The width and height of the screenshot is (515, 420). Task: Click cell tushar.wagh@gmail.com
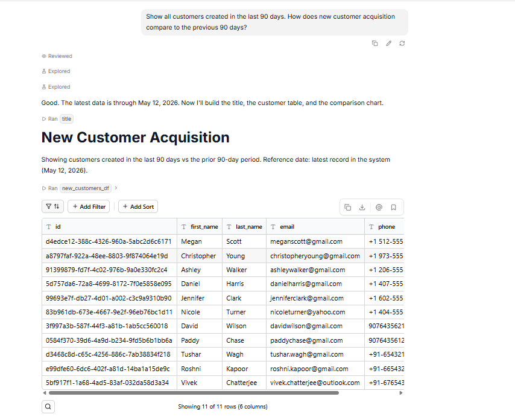tap(315, 355)
